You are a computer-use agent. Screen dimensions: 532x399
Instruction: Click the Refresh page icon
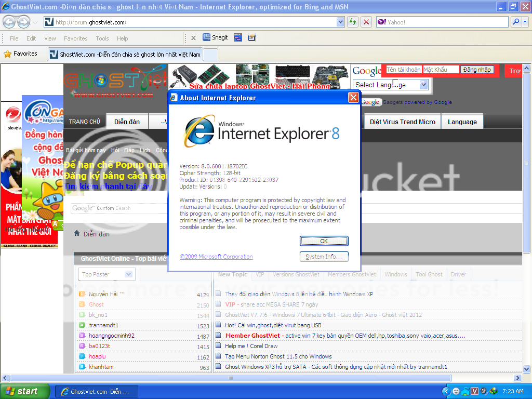353,22
